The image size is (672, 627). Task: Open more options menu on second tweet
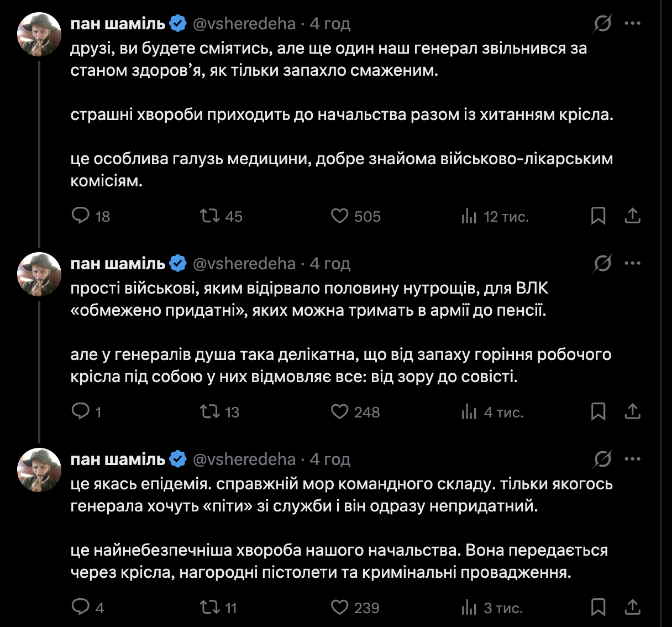coord(632,264)
